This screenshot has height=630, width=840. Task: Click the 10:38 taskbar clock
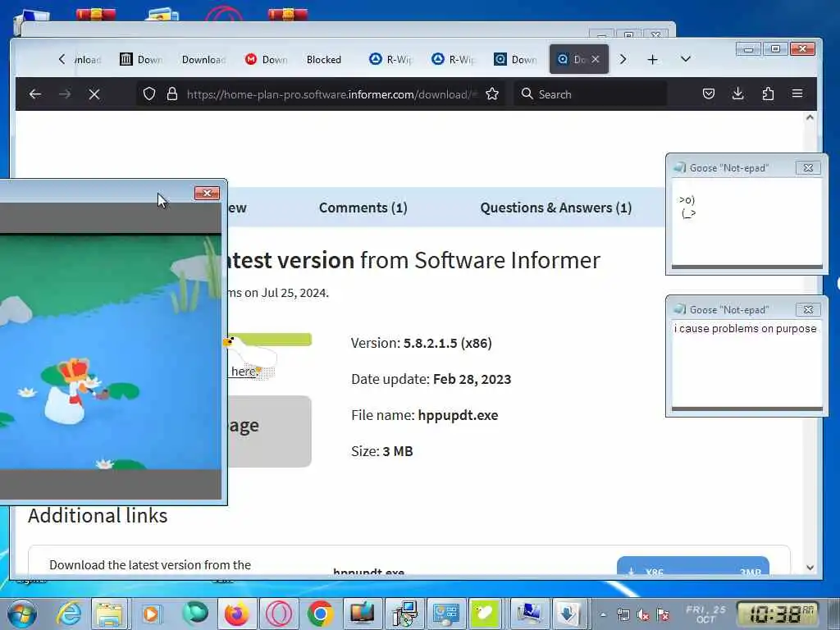778,614
